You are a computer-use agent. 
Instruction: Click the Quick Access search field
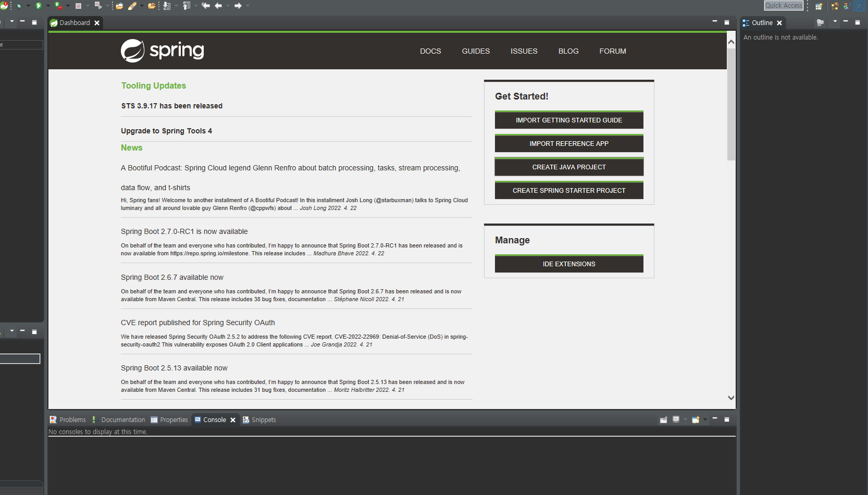tap(784, 6)
